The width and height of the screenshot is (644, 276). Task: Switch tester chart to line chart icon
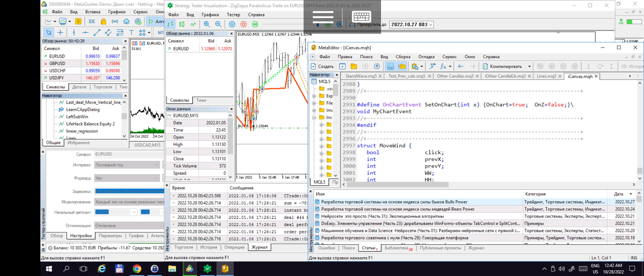[193, 24]
